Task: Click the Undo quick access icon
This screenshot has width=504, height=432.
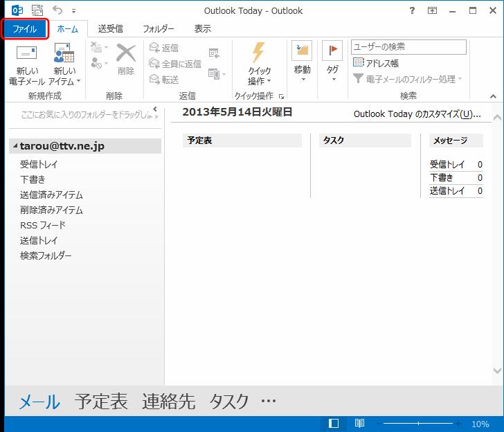Action: tap(57, 10)
